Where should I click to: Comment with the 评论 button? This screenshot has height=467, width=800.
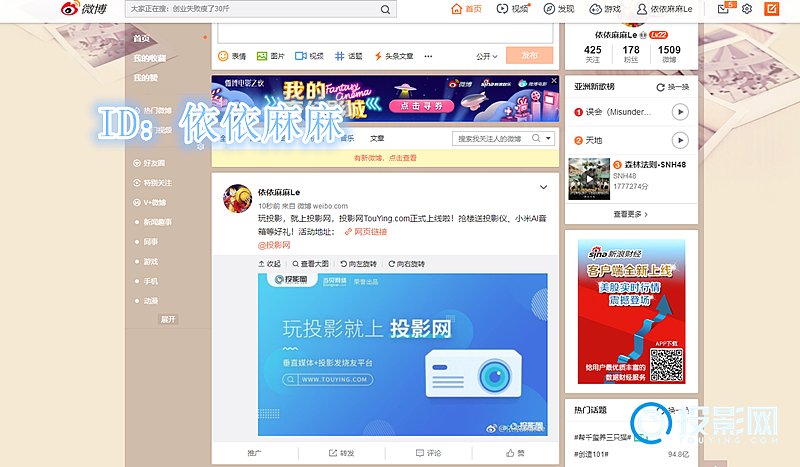tap(429, 453)
